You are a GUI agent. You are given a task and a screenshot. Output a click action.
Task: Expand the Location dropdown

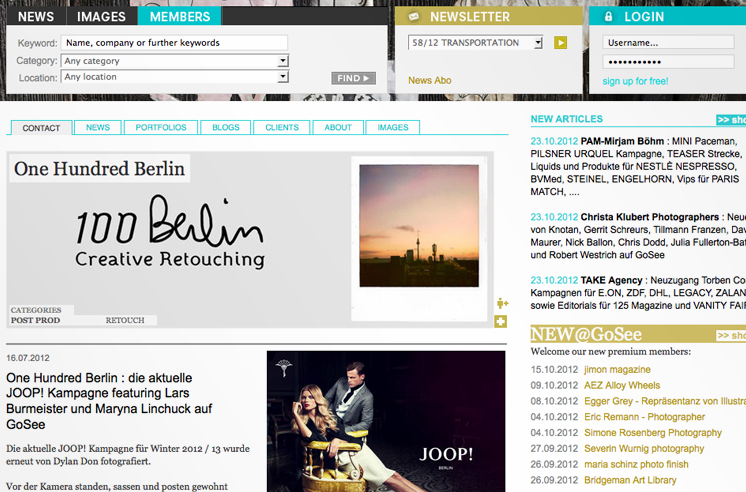(175, 77)
